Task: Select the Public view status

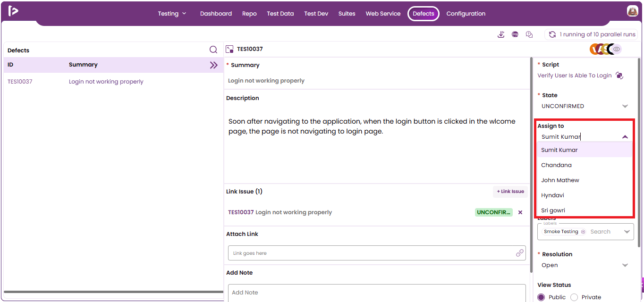Action: click(x=541, y=297)
